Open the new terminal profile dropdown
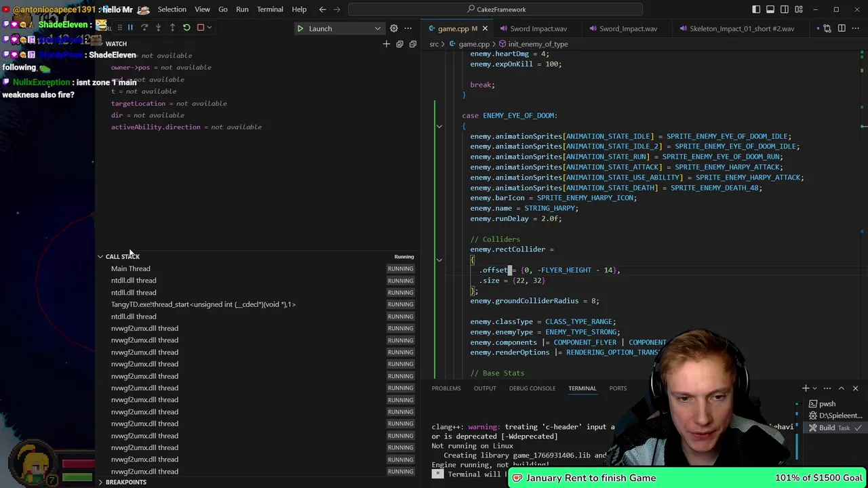868x488 pixels. (814, 388)
